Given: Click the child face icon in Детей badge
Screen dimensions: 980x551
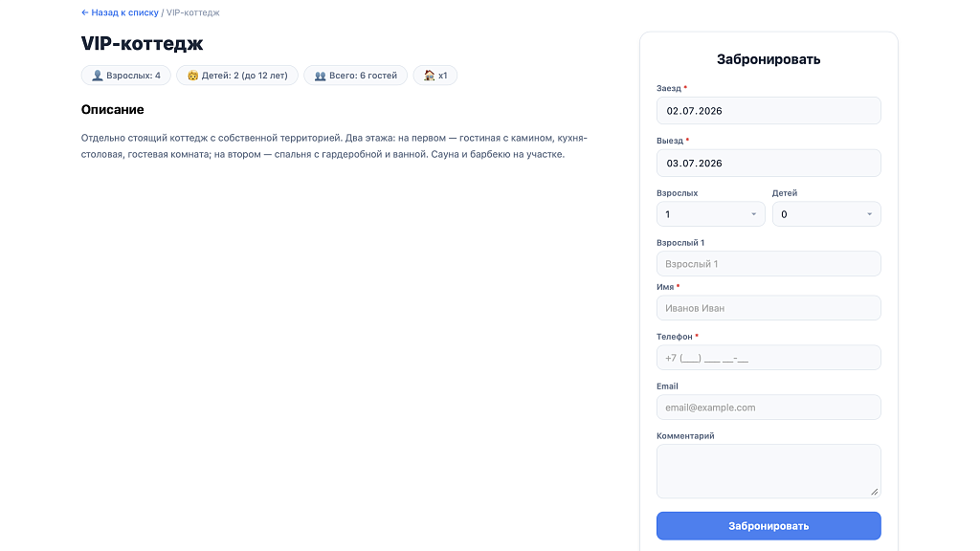Looking at the screenshot, I should (192, 76).
